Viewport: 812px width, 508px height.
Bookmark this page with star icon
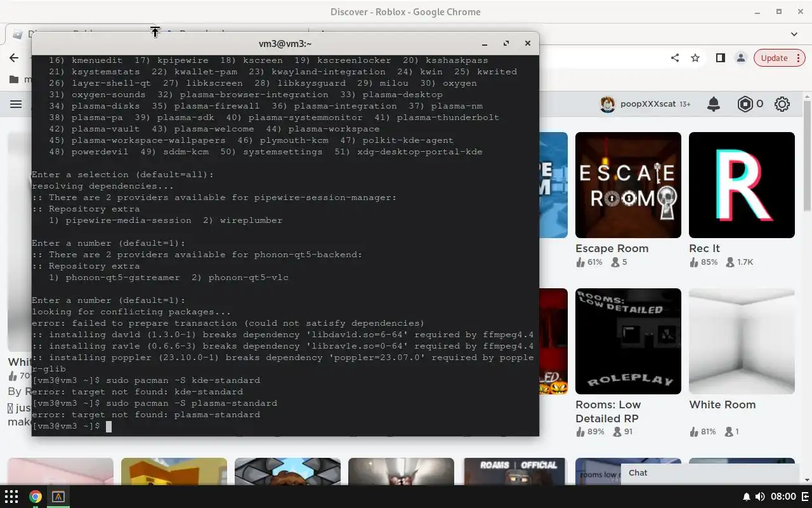point(695,58)
